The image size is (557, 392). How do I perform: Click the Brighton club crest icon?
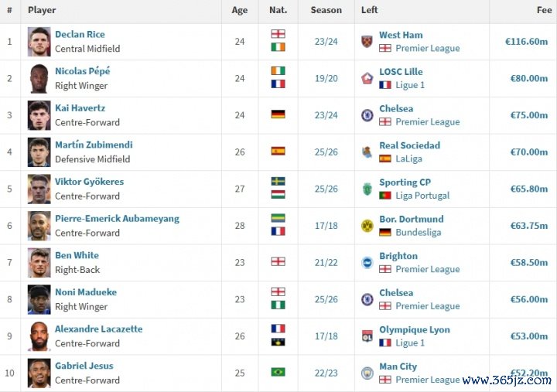point(367,263)
